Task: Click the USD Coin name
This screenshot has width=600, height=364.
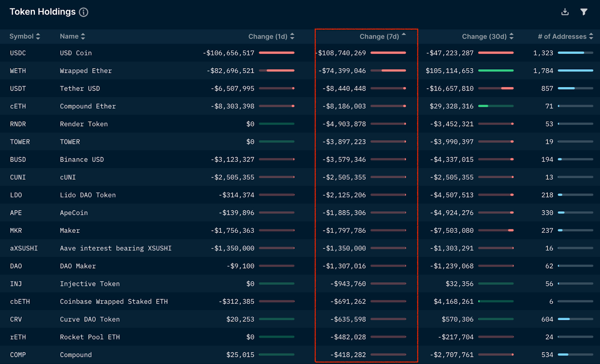Action: pyautogui.click(x=76, y=53)
